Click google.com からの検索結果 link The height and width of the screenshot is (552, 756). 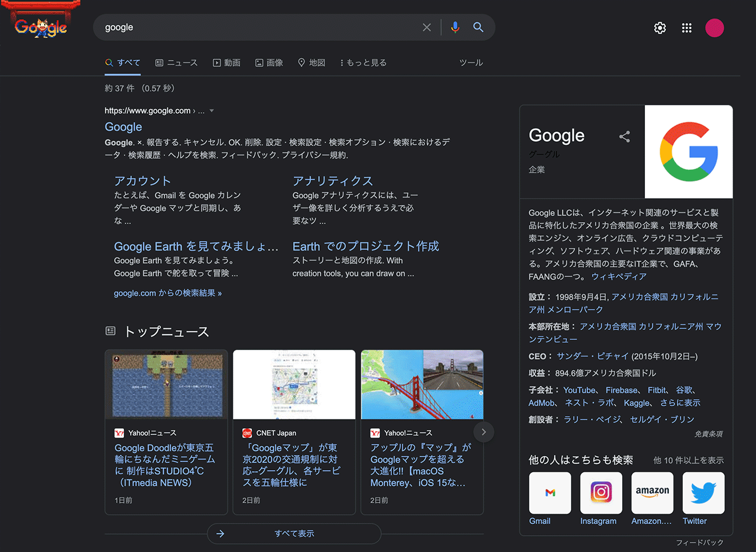167,293
